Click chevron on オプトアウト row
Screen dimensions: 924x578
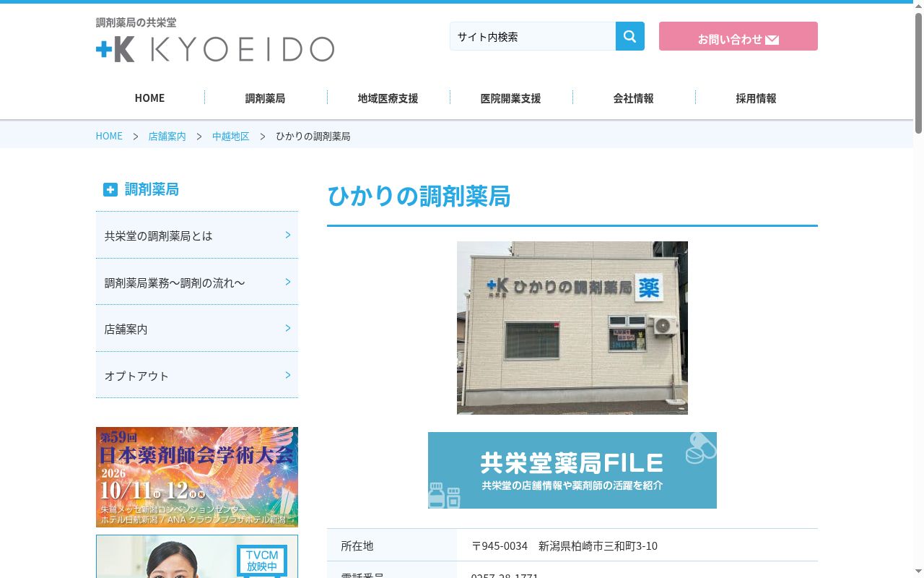288,375
